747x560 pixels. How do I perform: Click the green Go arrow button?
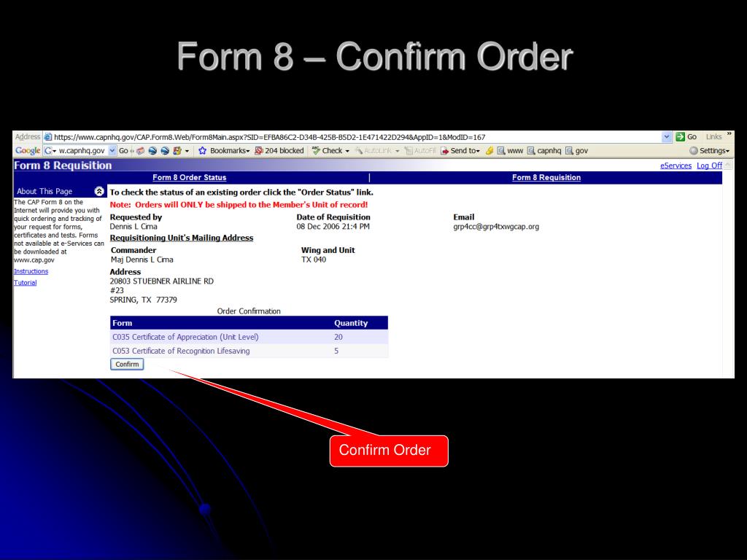pyautogui.click(x=681, y=137)
